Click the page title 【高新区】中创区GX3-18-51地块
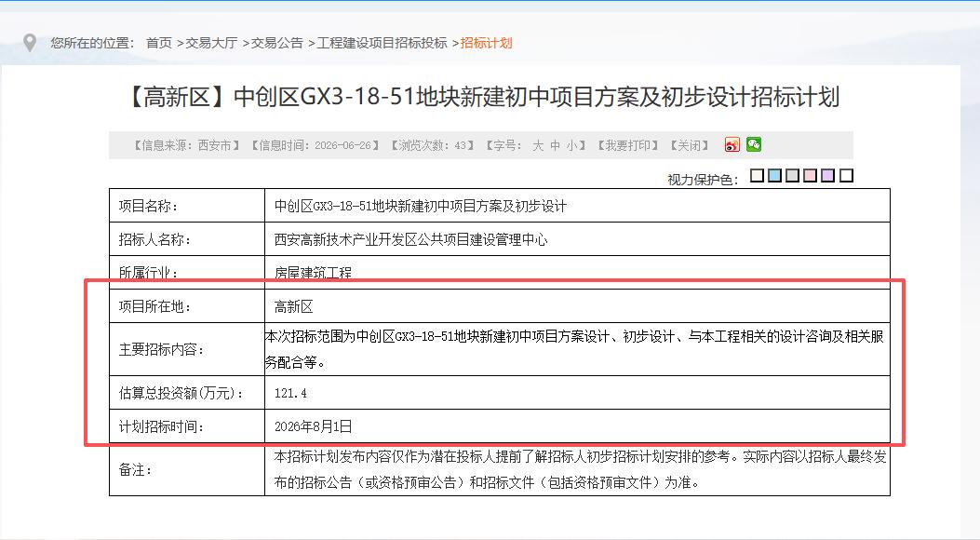This screenshot has width=980, height=540. 482,97
